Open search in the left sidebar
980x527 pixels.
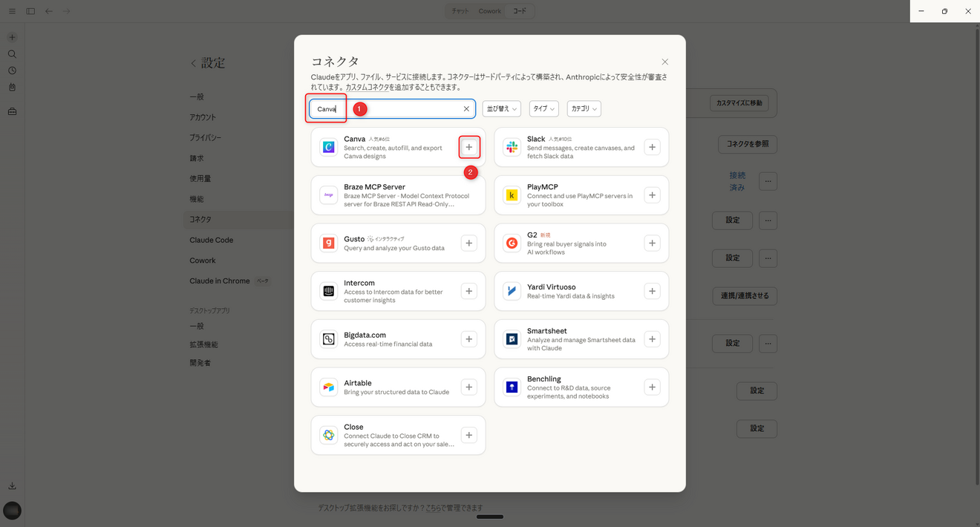[x=12, y=54]
